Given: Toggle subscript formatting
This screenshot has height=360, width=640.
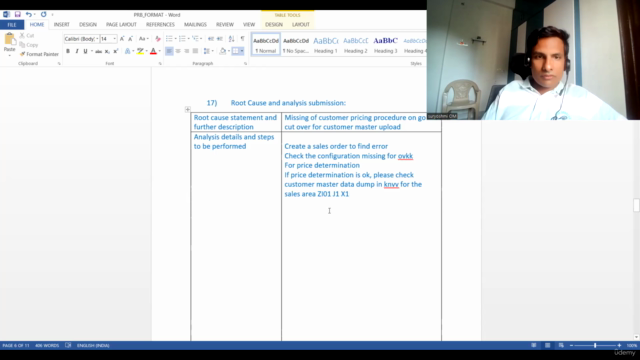Looking at the screenshot, I should click(107, 51).
